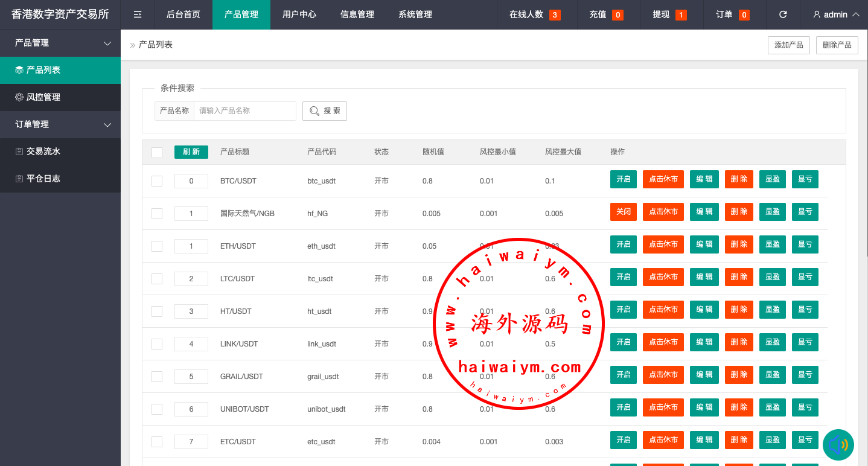Click the refresh icon in top bar
868x466 pixels.
pyautogui.click(x=783, y=14)
